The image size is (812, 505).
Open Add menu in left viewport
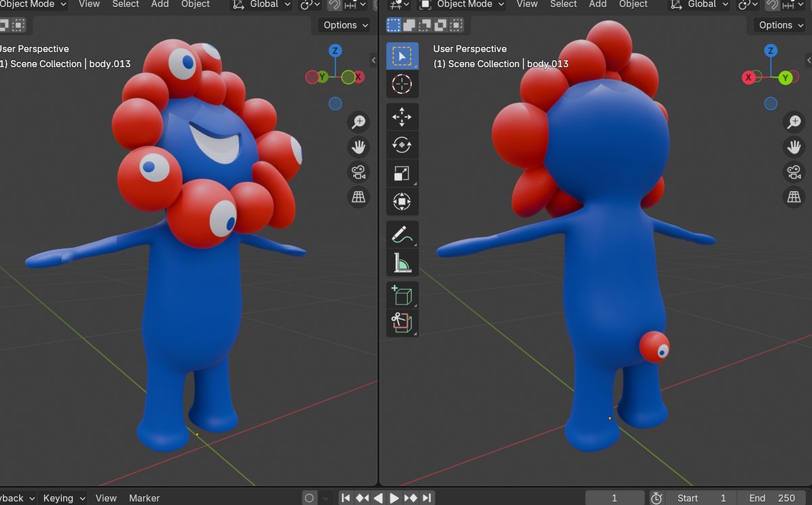coord(160,5)
